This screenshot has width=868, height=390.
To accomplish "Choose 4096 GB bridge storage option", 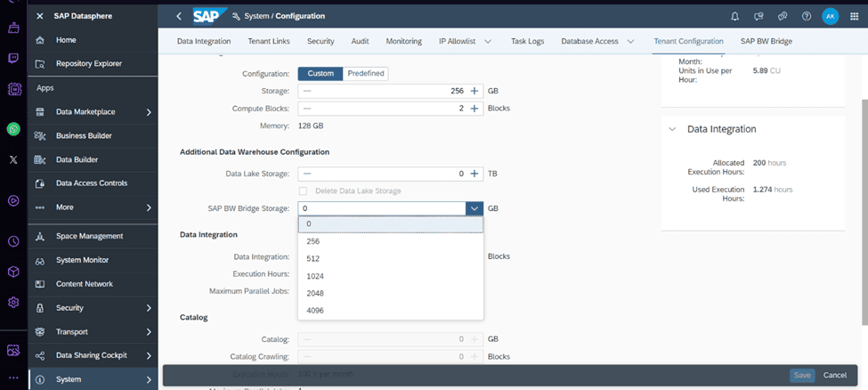I will [391, 310].
